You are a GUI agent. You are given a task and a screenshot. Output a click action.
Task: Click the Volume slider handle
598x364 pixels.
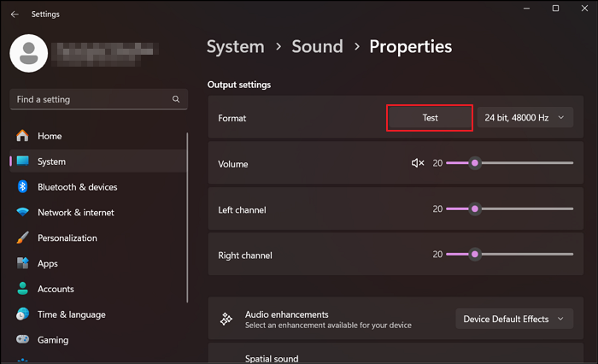tap(475, 162)
